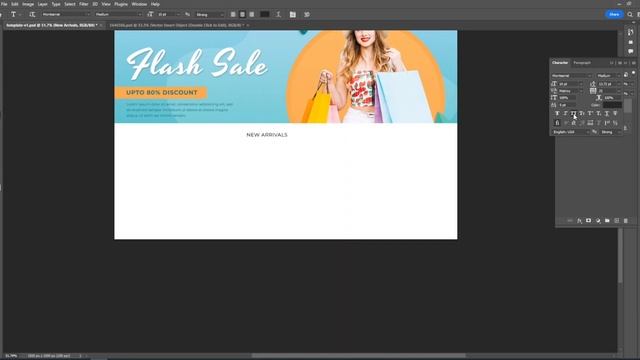Screen dimensions: 640x360
Task: Click font size field in Character panel
Action: (x=570, y=84)
